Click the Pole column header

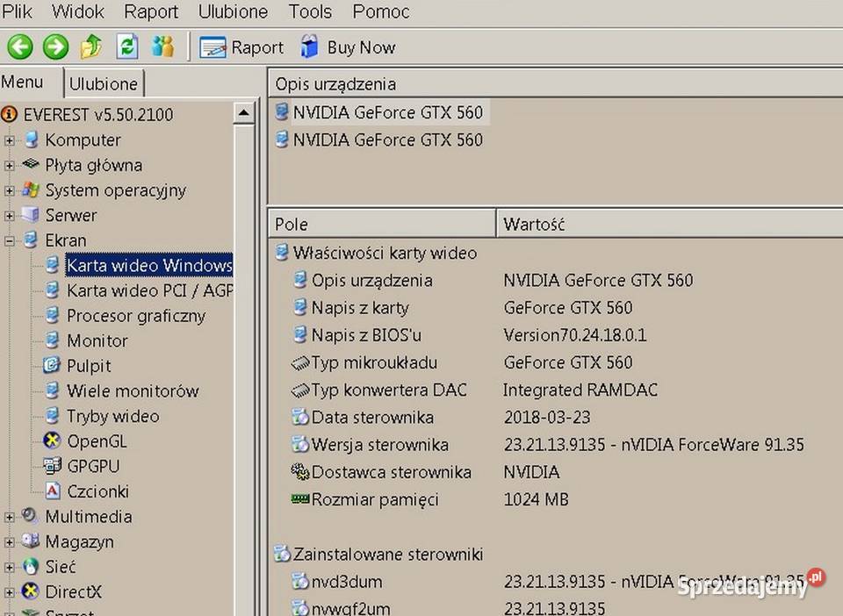tap(382, 224)
